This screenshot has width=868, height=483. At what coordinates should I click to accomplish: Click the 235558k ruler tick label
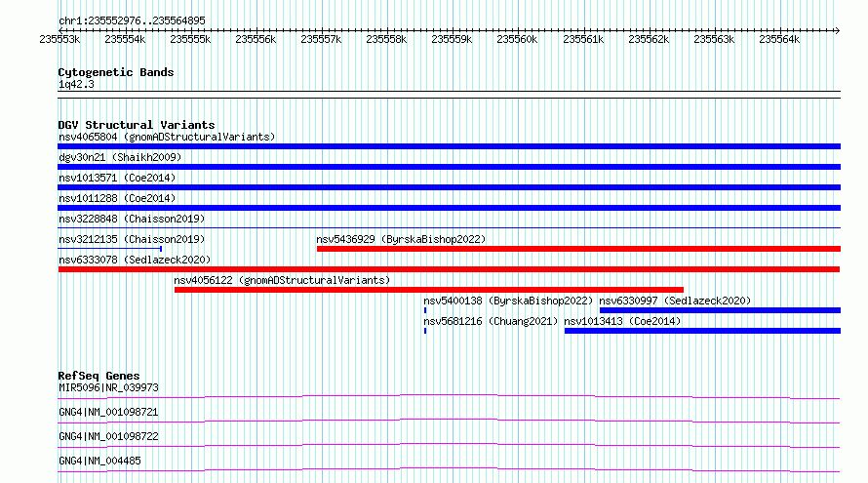[x=386, y=39]
